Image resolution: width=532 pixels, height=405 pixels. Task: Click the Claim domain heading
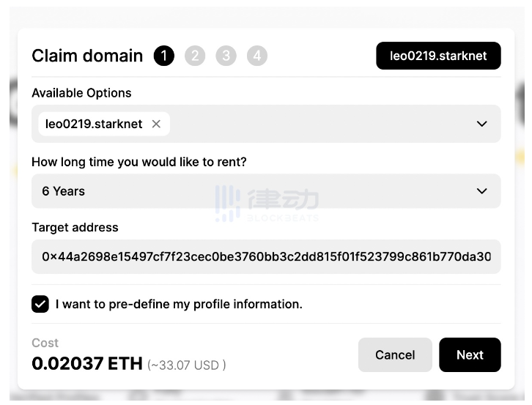(87, 56)
